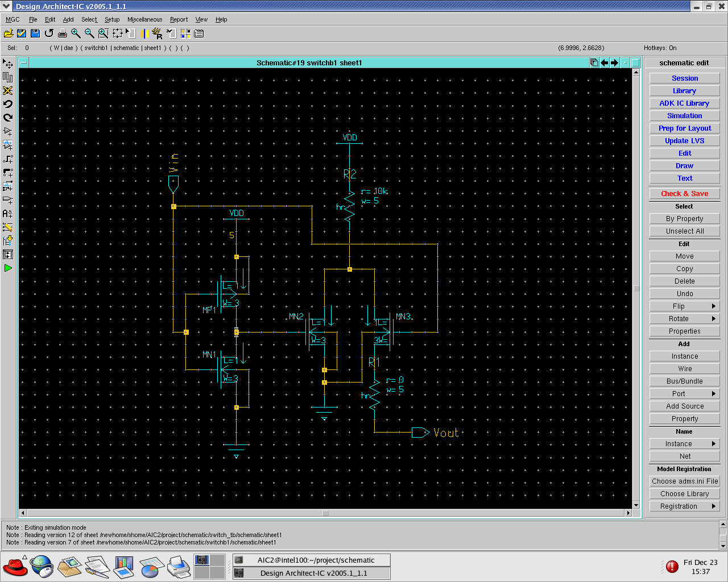The height and width of the screenshot is (582, 728).
Task: Click the Open file folder icon
Action: point(8,34)
